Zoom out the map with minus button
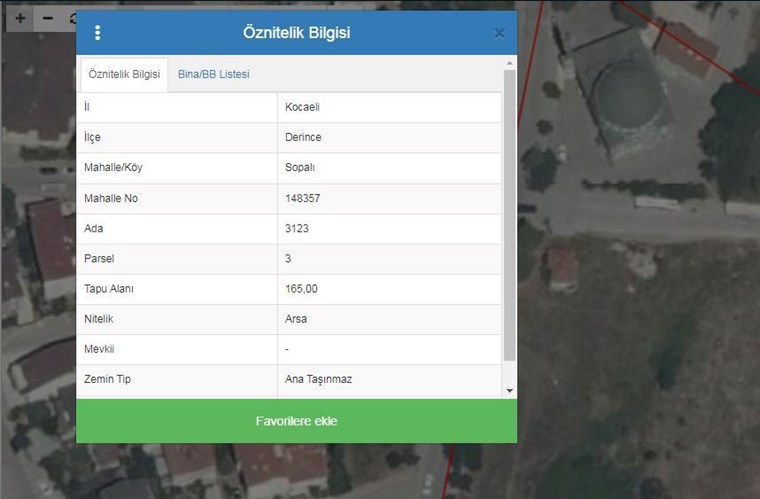The height and width of the screenshot is (499, 760). click(48, 19)
